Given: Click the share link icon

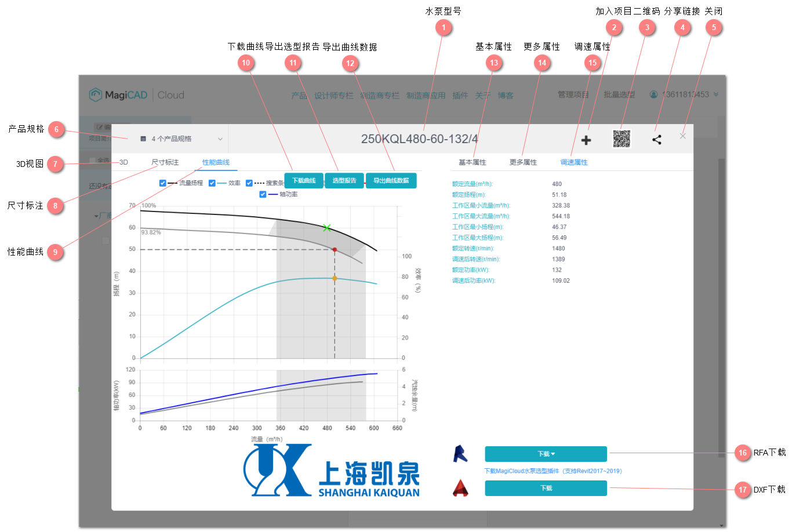Looking at the screenshot, I should tap(657, 140).
